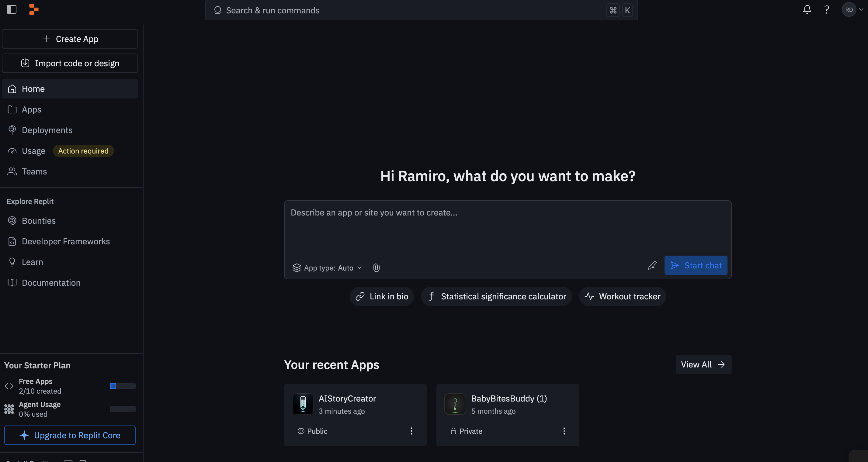Click the Action required badge
Viewport: 868px width, 462px height.
[83, 151]
